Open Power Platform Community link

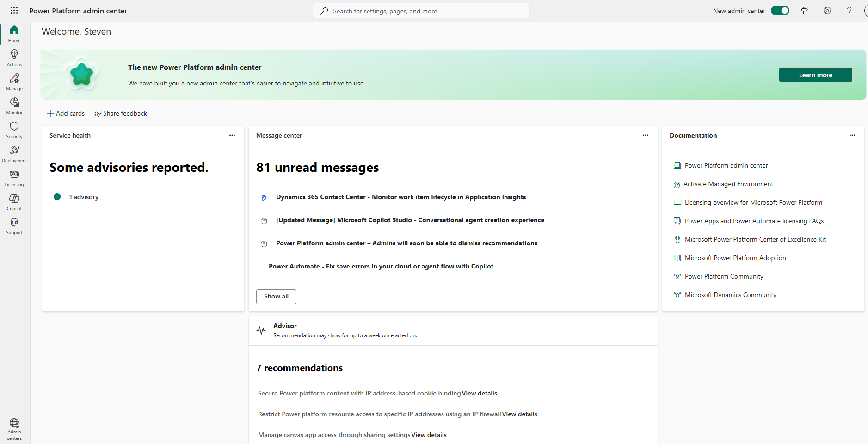[724, 276]
